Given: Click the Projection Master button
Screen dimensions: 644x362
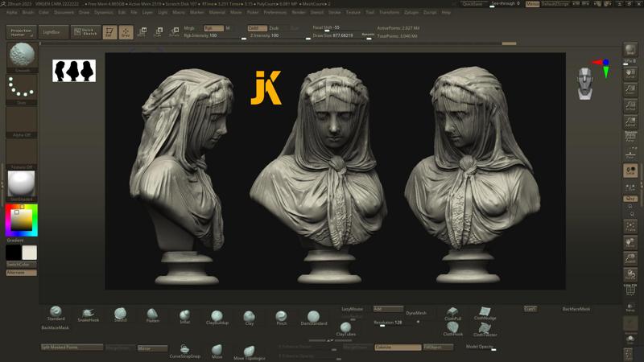Looking at the screenshot, I should pos(22,32).
